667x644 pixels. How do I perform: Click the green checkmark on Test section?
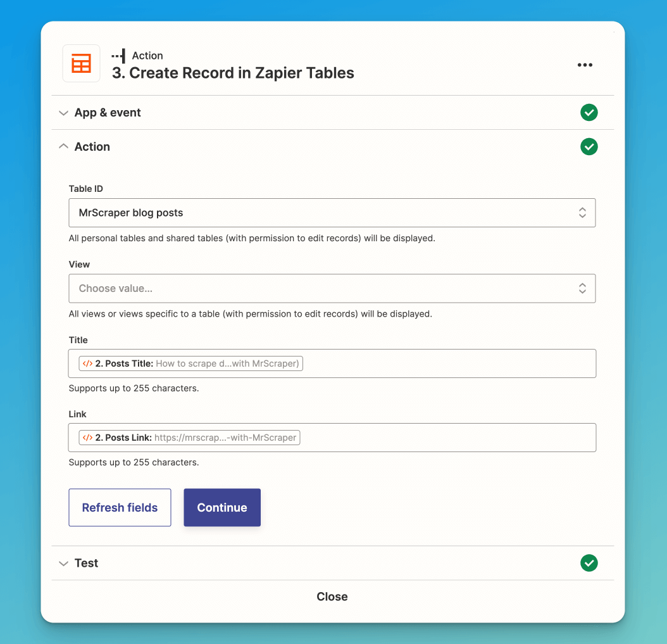[x=589, y=563]
